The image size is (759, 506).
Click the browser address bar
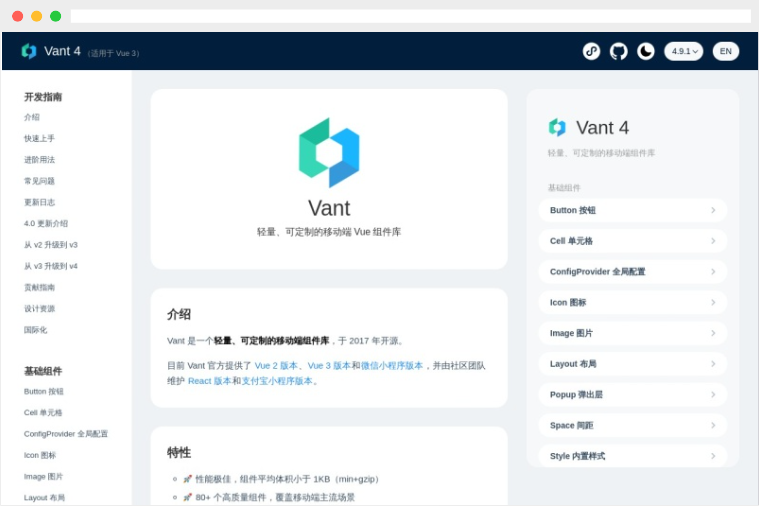tap(410, 16)
